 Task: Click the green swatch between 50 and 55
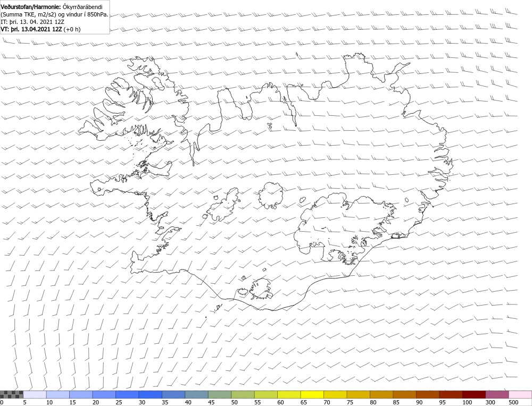pyautogui.click(x=243, y=394)
